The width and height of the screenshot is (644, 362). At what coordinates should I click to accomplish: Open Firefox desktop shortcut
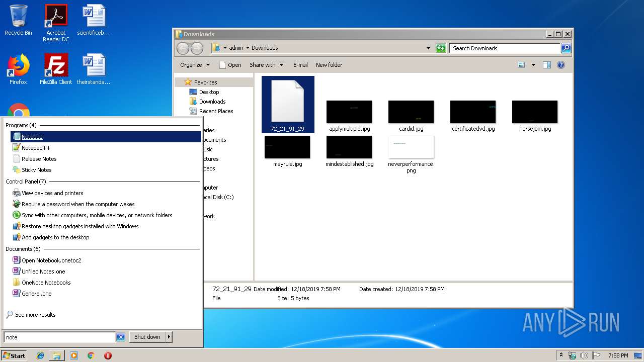(x=18, y=69)
